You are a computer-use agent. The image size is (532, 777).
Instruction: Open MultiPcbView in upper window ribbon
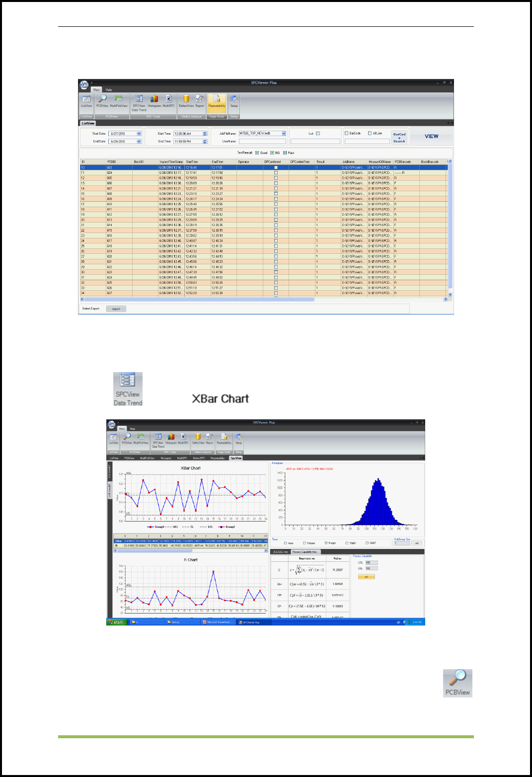point(119,101)
